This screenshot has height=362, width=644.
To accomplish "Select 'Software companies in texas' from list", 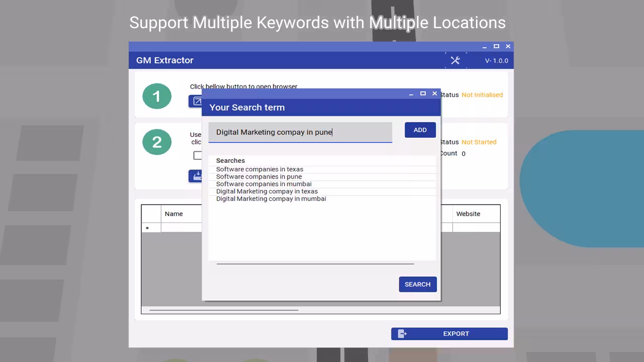I will pyautogui.click(x=260, y=169).
